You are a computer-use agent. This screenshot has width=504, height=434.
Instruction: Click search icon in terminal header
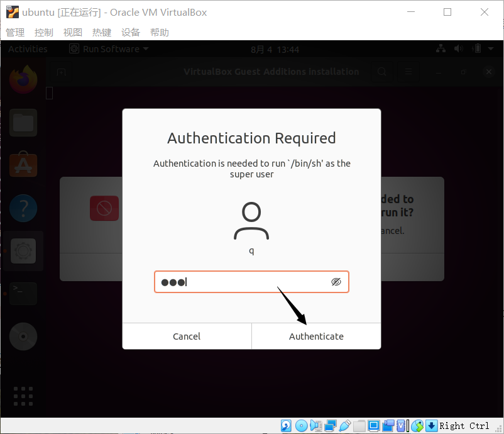point(382,72)
